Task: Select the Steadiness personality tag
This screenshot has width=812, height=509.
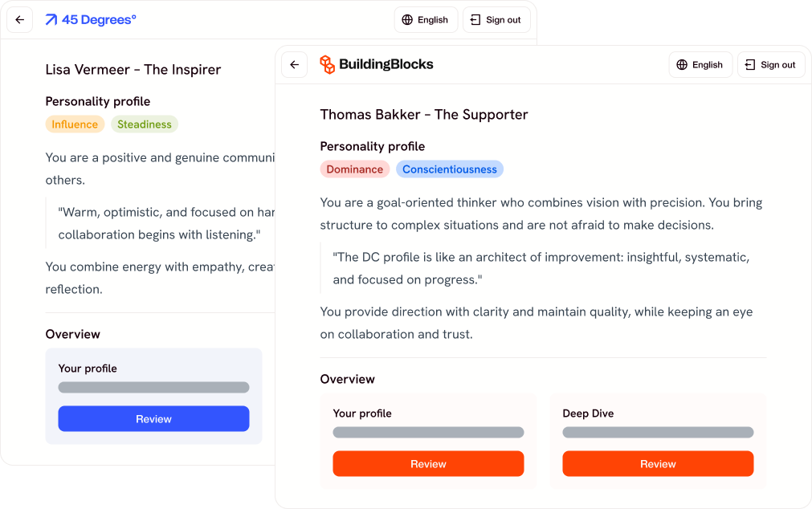Action: tap(145, 124)
